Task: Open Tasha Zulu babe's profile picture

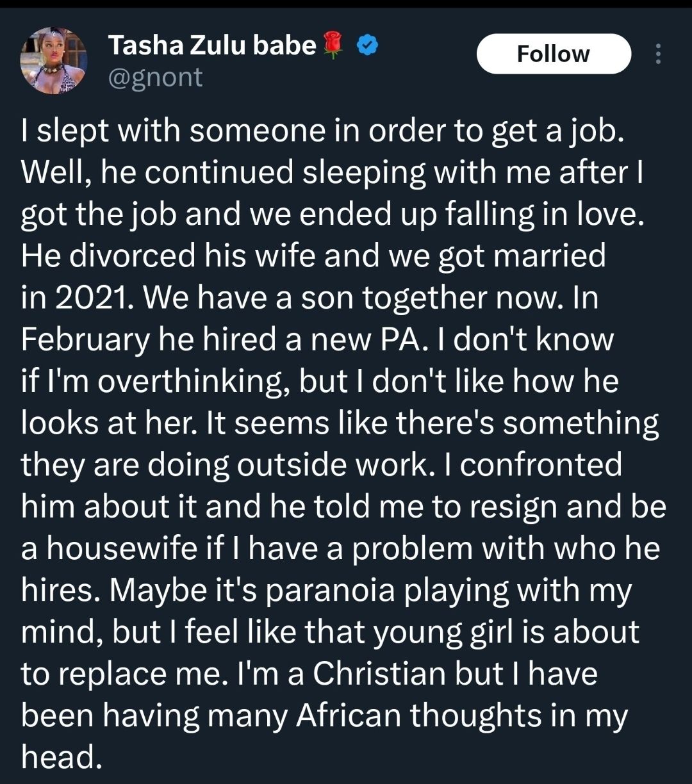Action: click(x=54, y=61)
